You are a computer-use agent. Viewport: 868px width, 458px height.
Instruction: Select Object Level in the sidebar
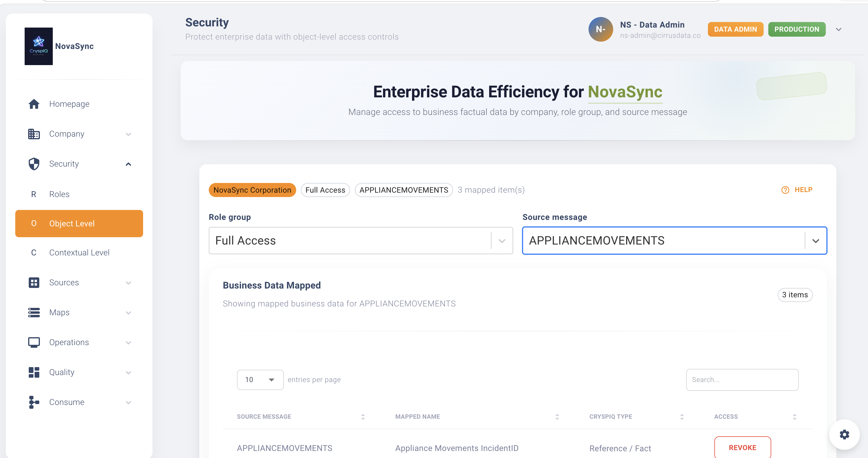pyautogui.click(x=79, y=223)
